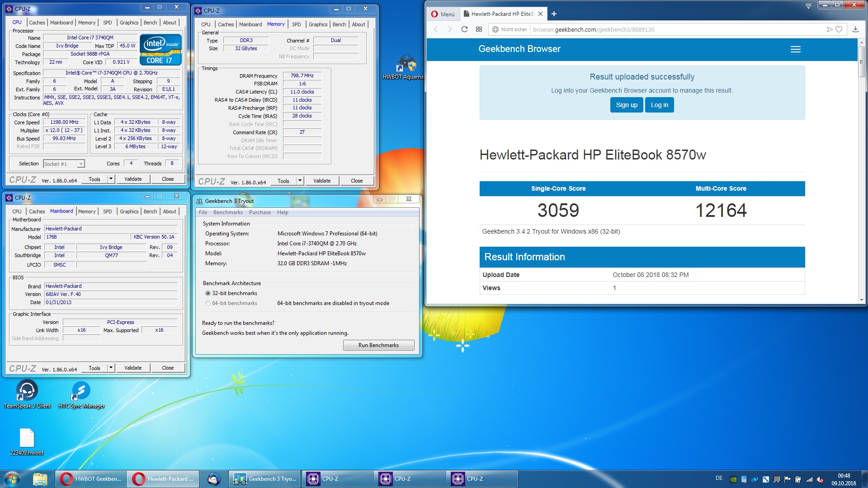Open the Windows Start menu
Screen dimensions: 868x488
click(12, 479)
